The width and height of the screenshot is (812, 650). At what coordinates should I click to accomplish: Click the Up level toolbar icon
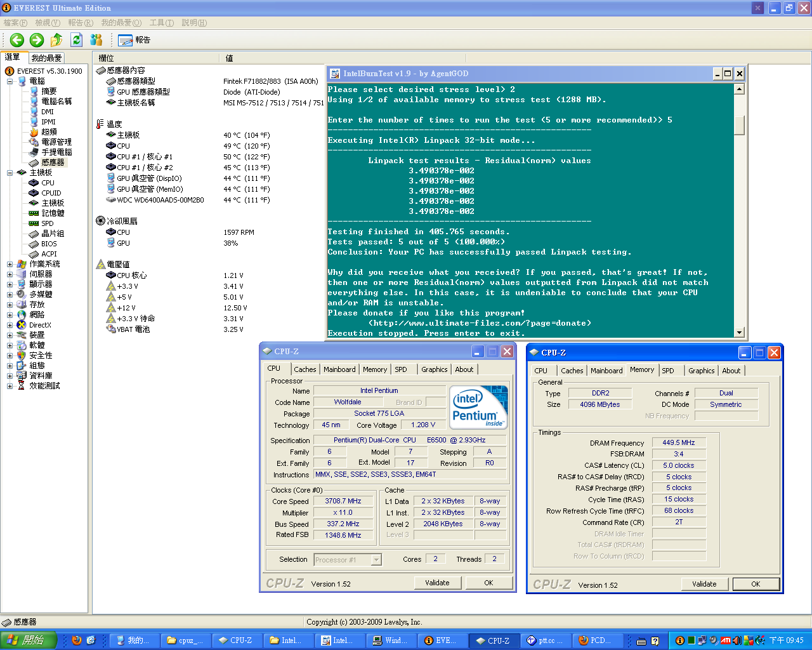(56, 40)
